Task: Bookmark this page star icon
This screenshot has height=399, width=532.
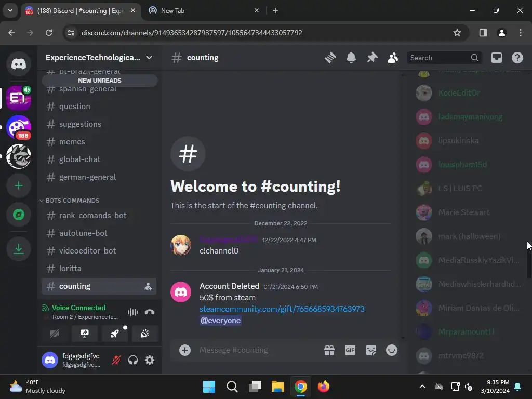Action: pyautogui.click(x=457, y=33)
